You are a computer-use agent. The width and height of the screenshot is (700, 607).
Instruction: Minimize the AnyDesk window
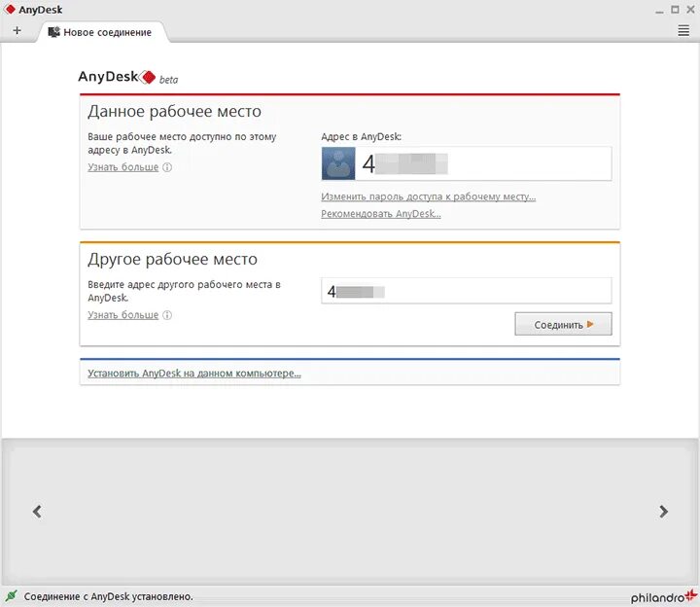pyautogui.click(x=659, y=10)
